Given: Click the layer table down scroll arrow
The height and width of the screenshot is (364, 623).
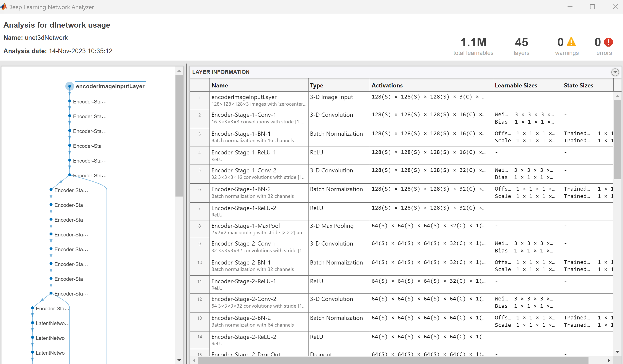Looking at the screenshot, I should click(x=617, y=352).
